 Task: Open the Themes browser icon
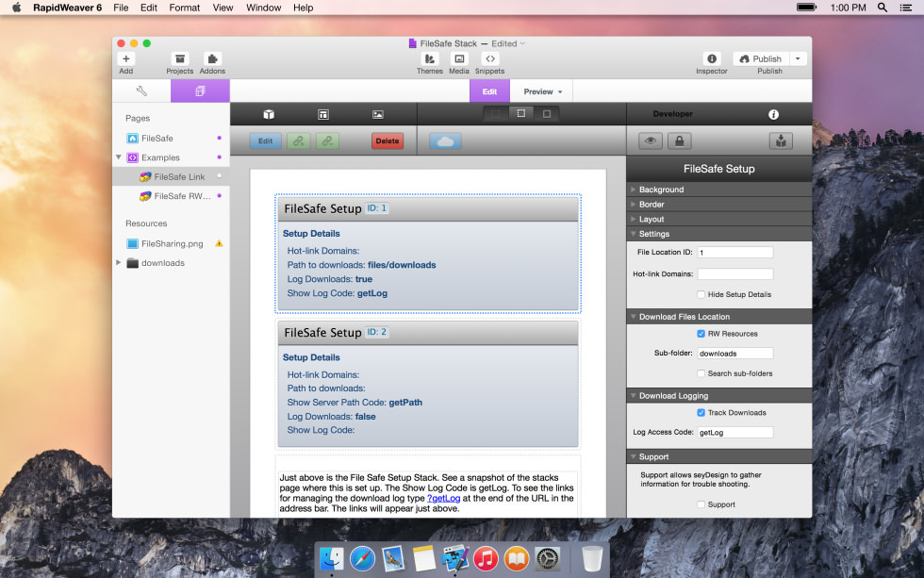coord(430,58)
